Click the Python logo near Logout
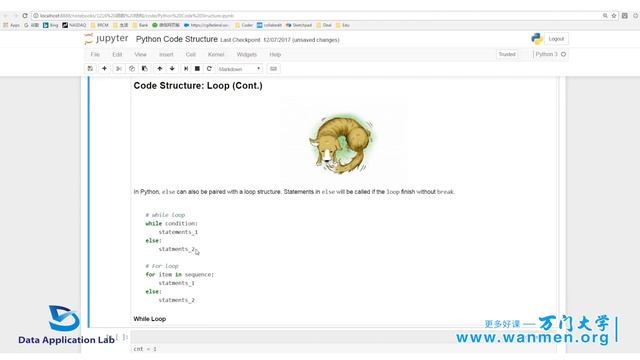 pos(537,39)
